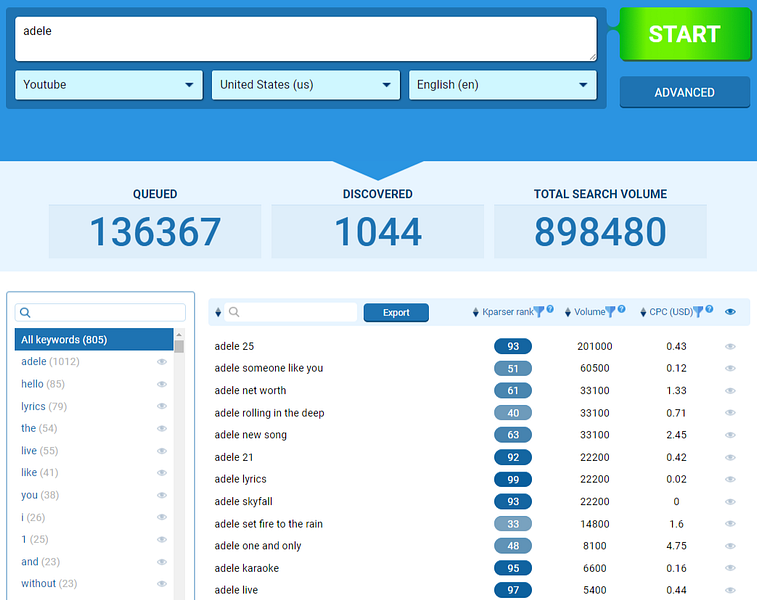Screen dimensions: 757x600
Task: Select the 'without (23)' keyword group
Action: point(49,584)
